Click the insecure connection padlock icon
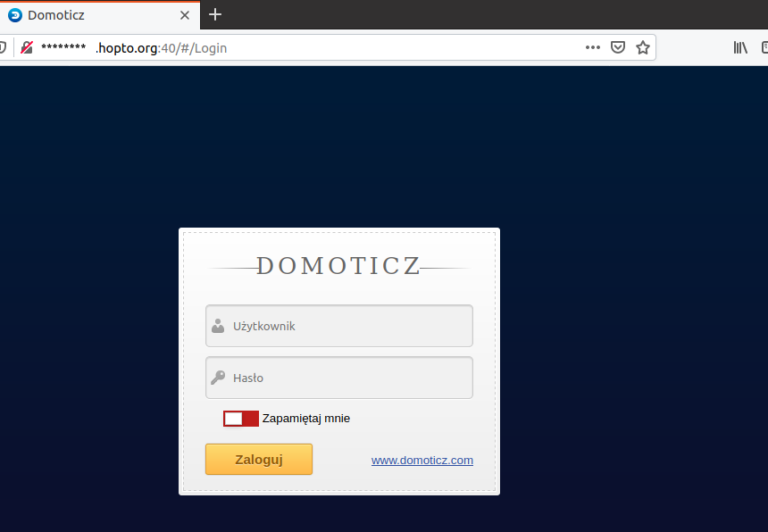Image resolution: width=768 pixels, height=532 pixels. click(27, 47)
